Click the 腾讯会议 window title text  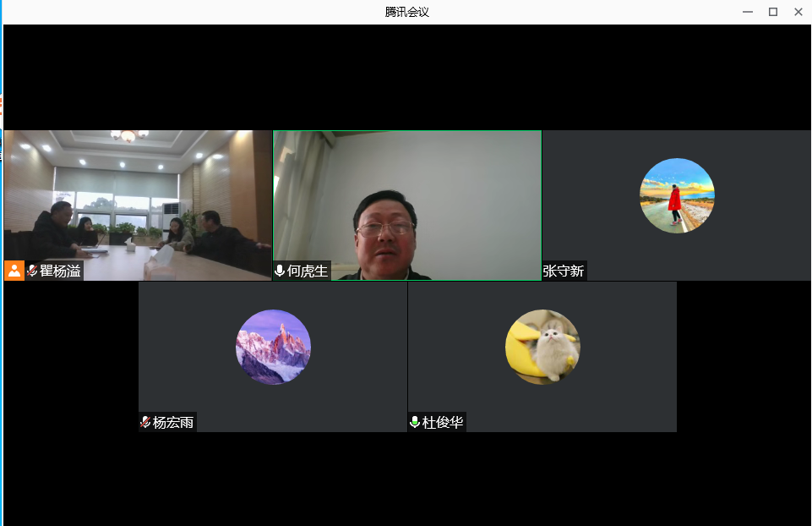click(x=406, y=12)
